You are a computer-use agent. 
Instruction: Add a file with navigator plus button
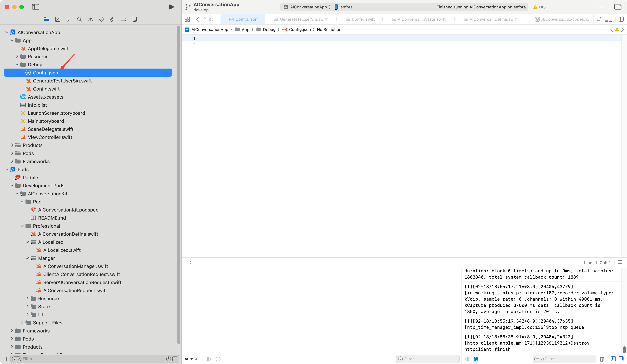[x=6, y=359]
